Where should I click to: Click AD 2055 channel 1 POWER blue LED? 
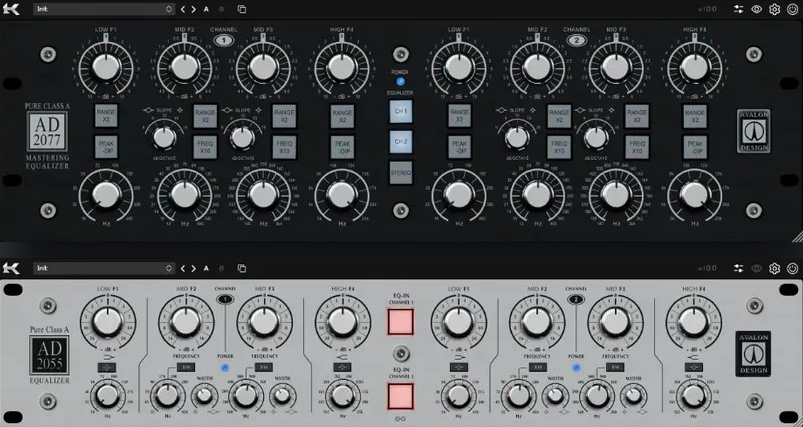tap(224, 368)
